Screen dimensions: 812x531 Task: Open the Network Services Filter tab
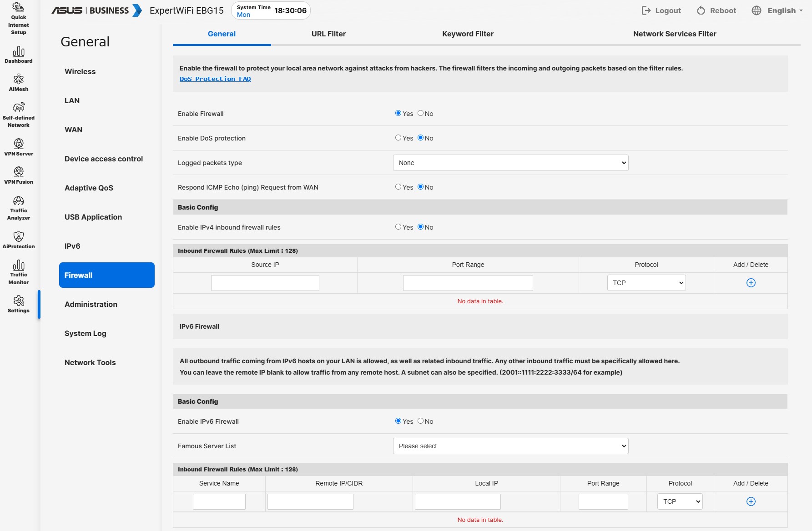coord(674,34)
